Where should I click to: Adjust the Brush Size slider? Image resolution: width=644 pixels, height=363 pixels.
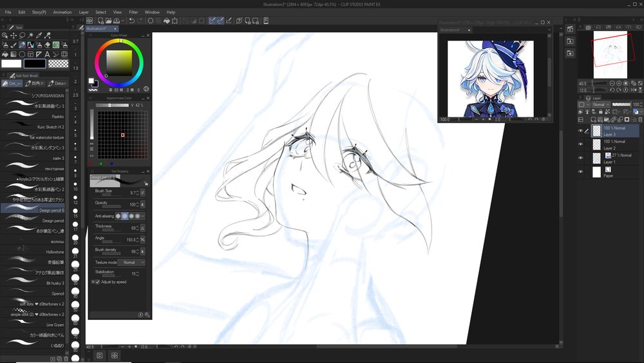click(x=111, y=195)
